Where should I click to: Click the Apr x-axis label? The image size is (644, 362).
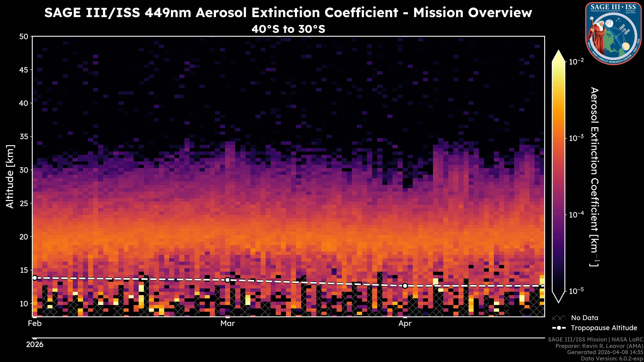405,323
